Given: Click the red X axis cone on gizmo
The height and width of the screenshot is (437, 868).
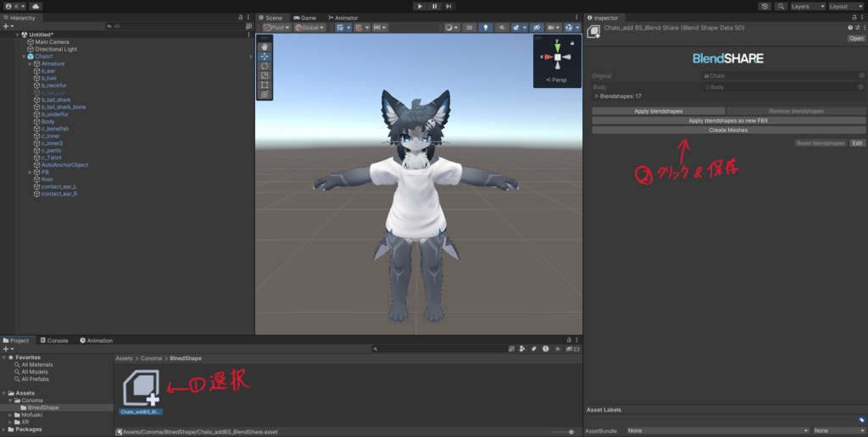Looking at the screenshot, I should [x=548, y=57].
